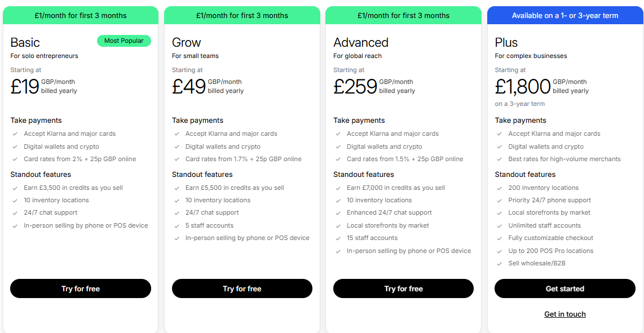Click checkmark beside Fully customizable checkout
Screen dimensions: 644x333
coord(499,238)
